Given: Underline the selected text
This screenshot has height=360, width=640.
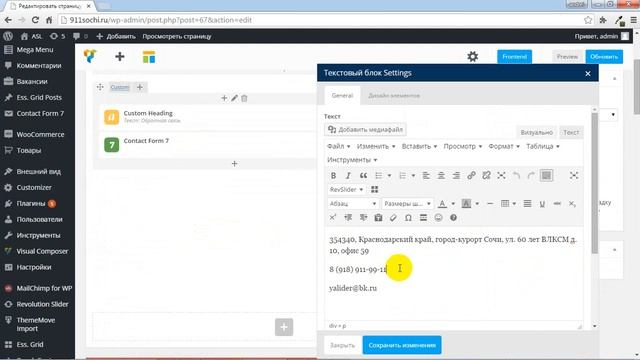Looking at the screenshot, I should coord(542,203).
